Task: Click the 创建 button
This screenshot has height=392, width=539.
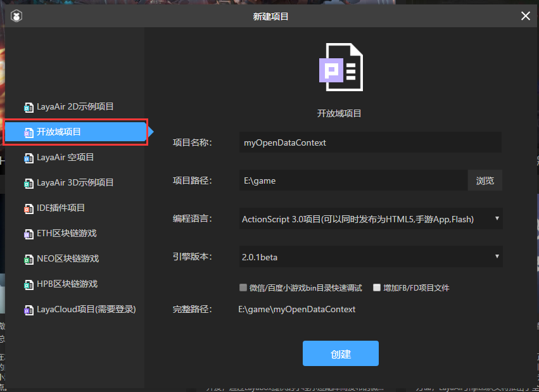Action: click(x=341, y=353)
